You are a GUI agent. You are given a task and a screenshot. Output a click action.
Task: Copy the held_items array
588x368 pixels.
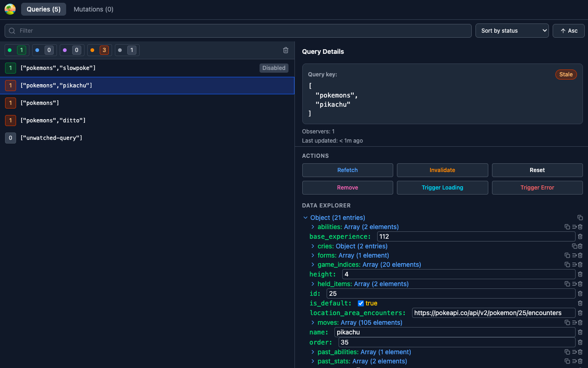(567, 284)
